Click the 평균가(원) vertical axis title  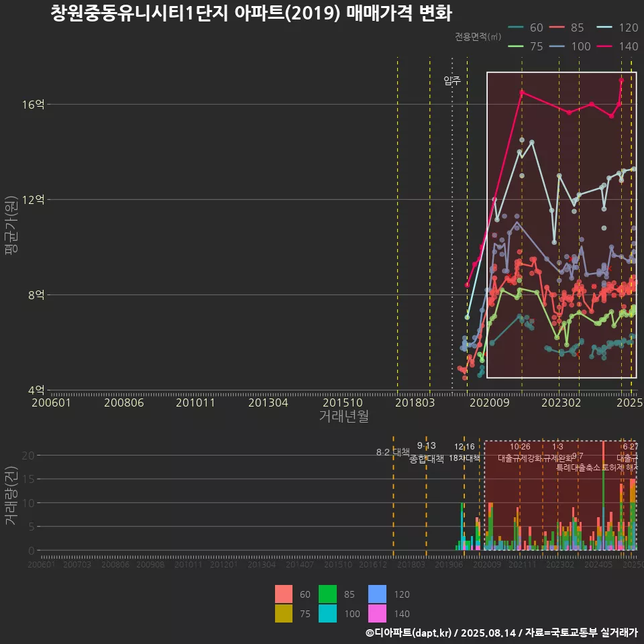click(11, 225)
